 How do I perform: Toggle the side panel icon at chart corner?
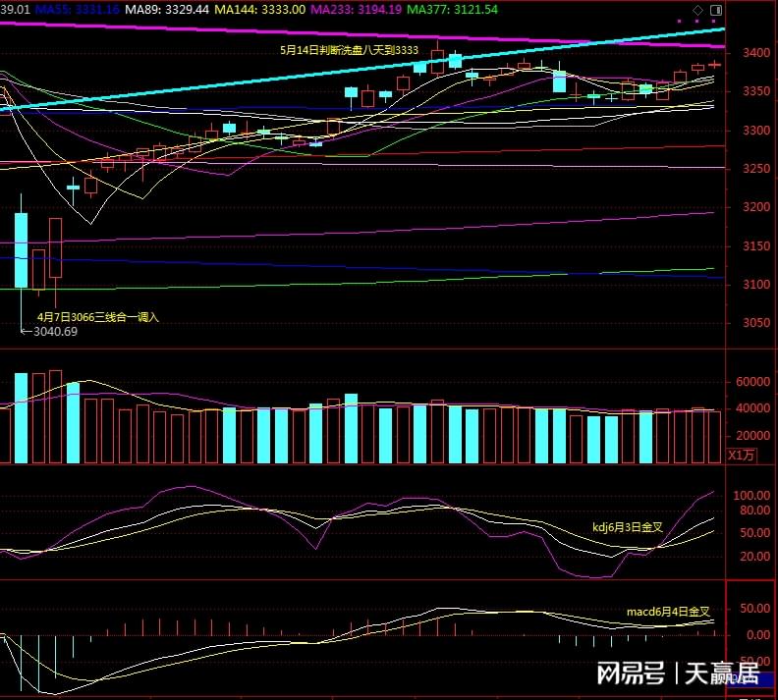pyautogui.click(x=716, y=10)
